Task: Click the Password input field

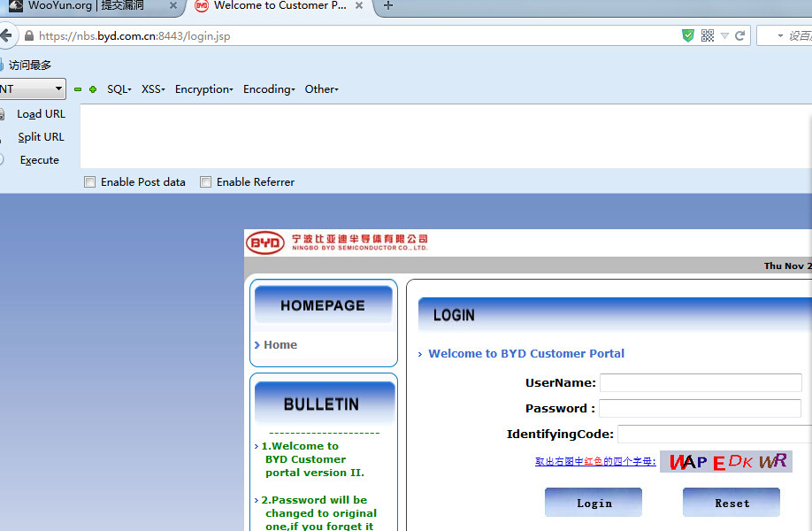Action: click(x=701, y=408)
